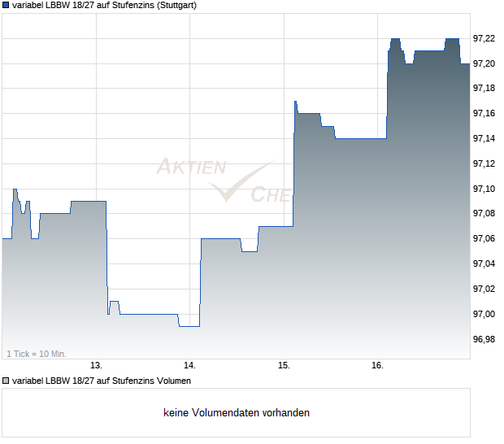The image size is (504, 444).
Task: Click the 97,12 price axis label
Action: 484,163
